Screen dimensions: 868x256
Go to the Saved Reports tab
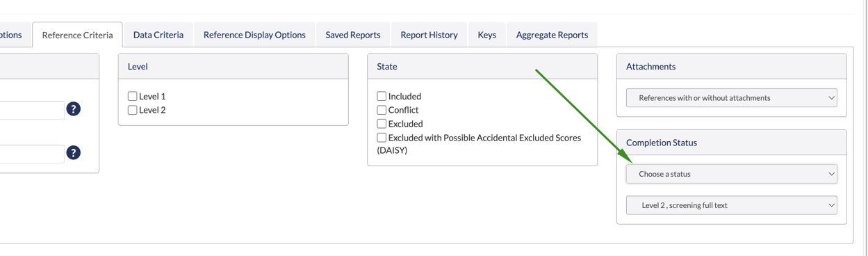353,35
